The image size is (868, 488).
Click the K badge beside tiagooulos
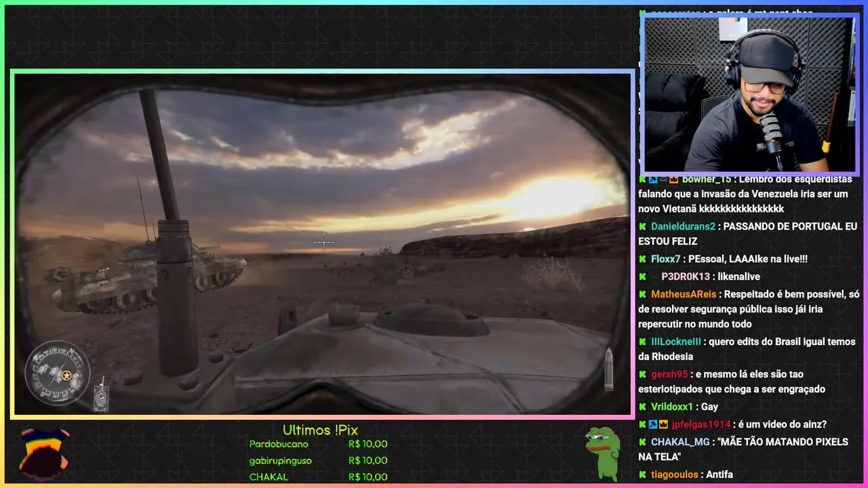[x=642, y=474]
